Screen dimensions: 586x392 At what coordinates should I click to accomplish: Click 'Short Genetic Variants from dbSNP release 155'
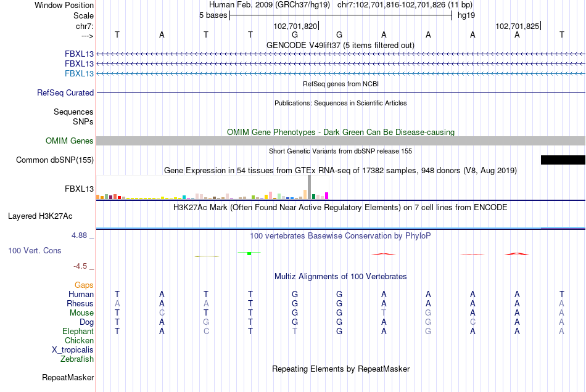340,151
